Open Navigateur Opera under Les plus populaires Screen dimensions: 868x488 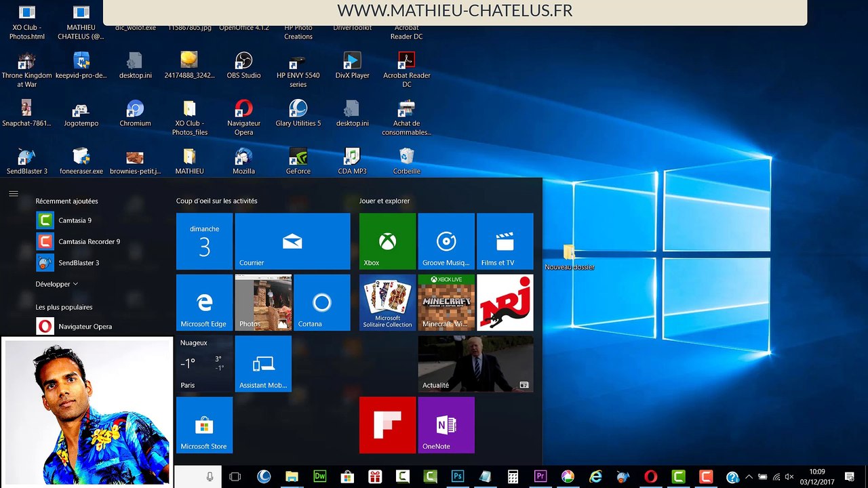[x=75, y=326]
